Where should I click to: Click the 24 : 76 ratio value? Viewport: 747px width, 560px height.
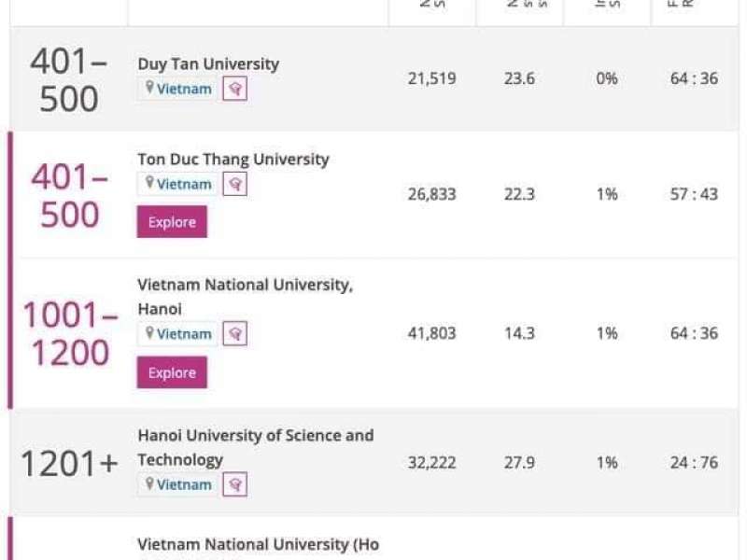point(694,463)
